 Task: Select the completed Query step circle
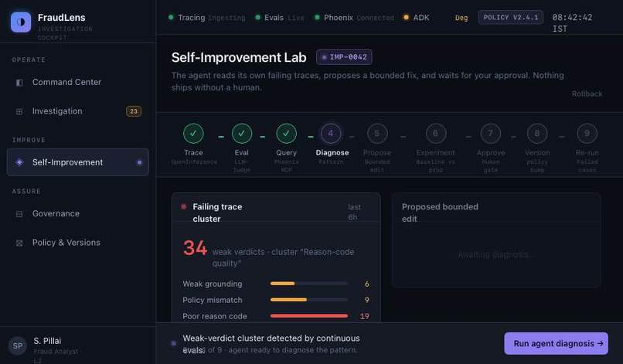click(286, 134)
